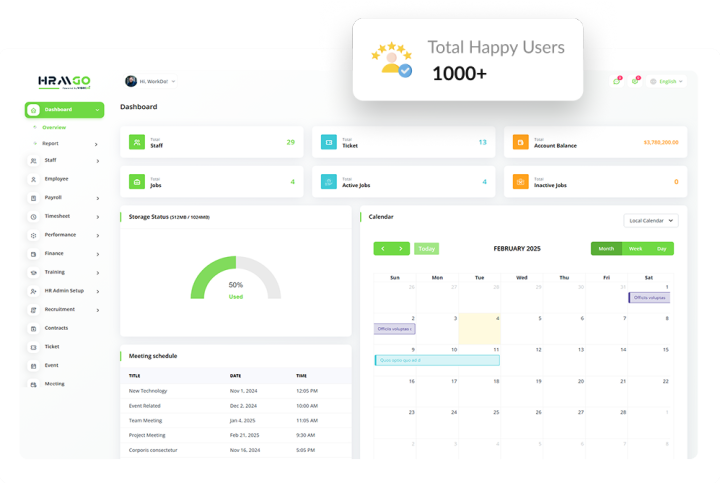
Task: Open the English language dropdown
Action: coord(666,81)
